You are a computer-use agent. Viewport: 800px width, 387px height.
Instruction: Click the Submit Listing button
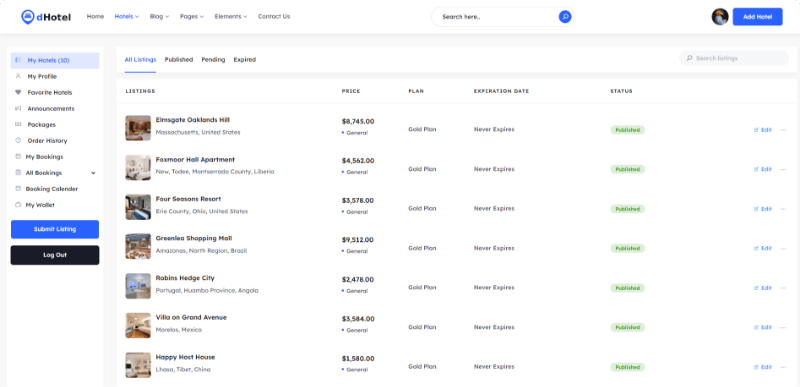55,229
